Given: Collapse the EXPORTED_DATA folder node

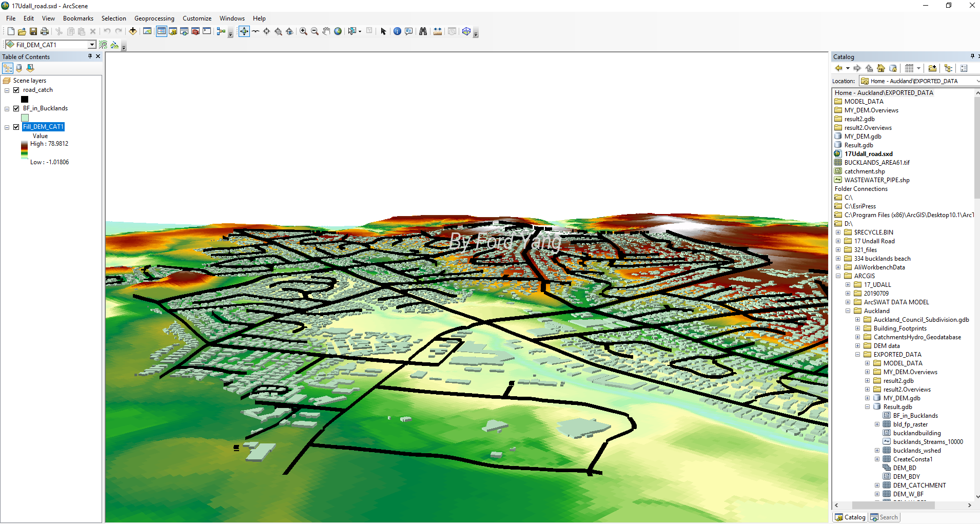Looking at the screenshot, I should pyautogui.click(x=857, y=355).
